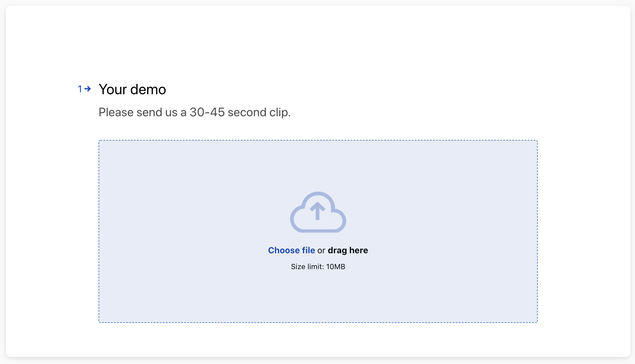This screenshot has width=635, height=364.
Task: Click the word 'file' in blue link
Action: [308, 250]
